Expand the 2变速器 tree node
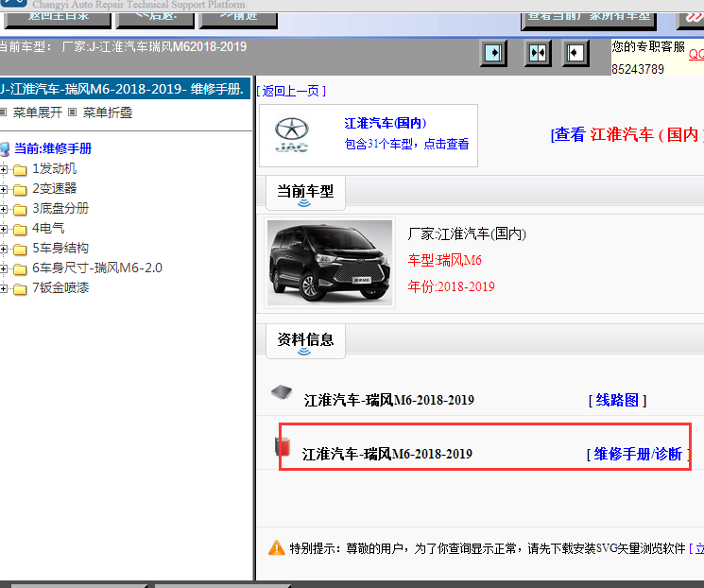The height and width of the screenshot is (588, 704). click(4, 189)
